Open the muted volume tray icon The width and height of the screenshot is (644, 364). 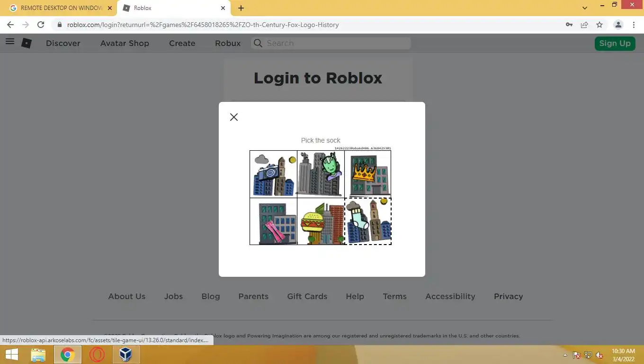tap(599, 355)
